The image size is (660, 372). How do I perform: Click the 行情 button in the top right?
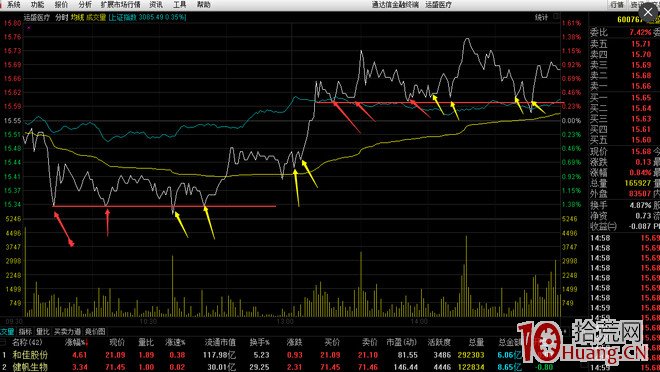[x=617, y=5]
